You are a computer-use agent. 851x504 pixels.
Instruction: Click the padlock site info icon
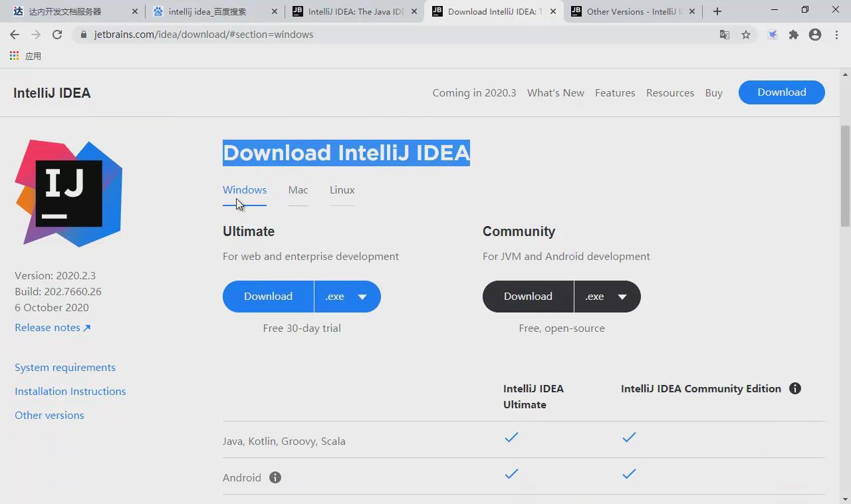tap(83, 35)
